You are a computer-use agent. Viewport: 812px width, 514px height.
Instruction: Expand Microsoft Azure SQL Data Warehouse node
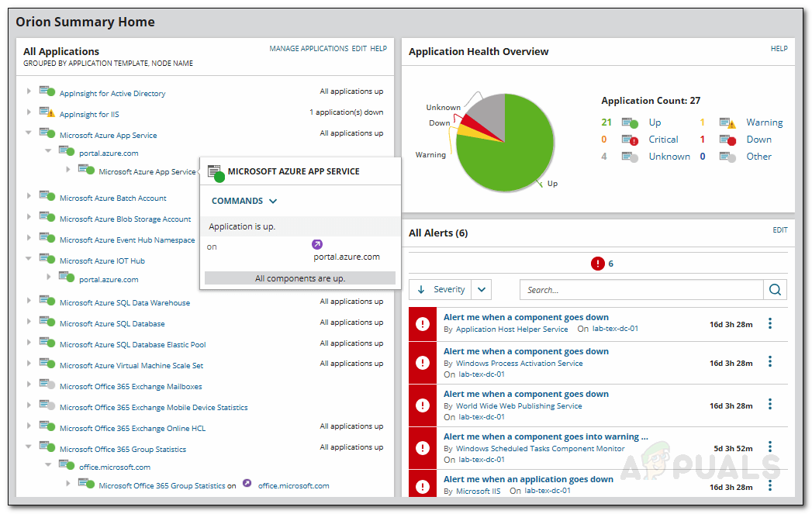click(x=29, y=300)
